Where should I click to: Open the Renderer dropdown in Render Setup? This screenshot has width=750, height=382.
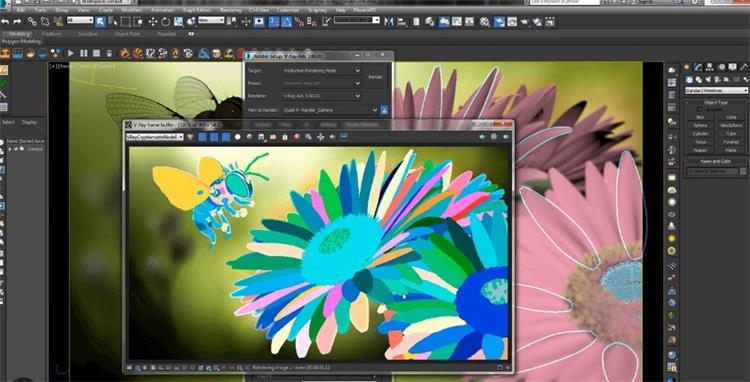[321, 96]
